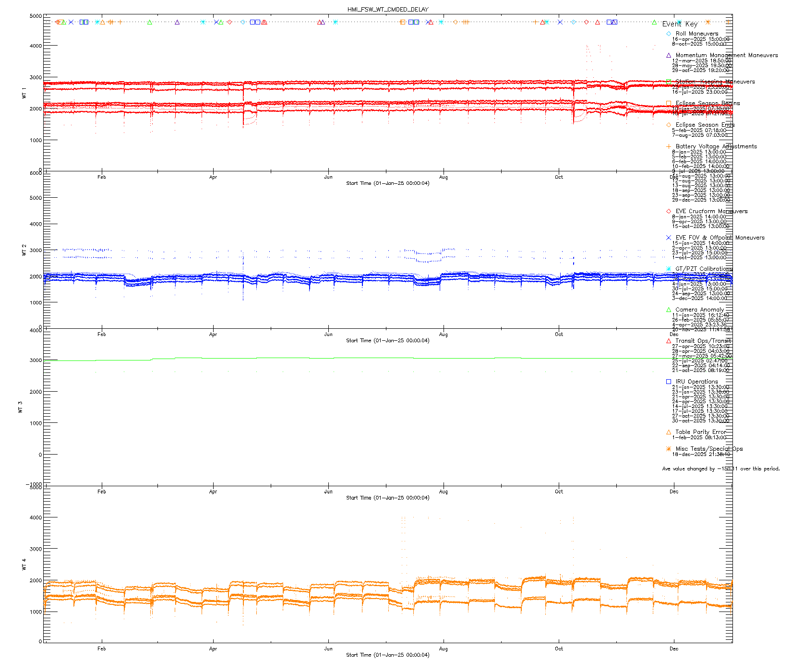Select the red diamond EVE Cruciform Maneuvers icon

click(x=669, y=212)
